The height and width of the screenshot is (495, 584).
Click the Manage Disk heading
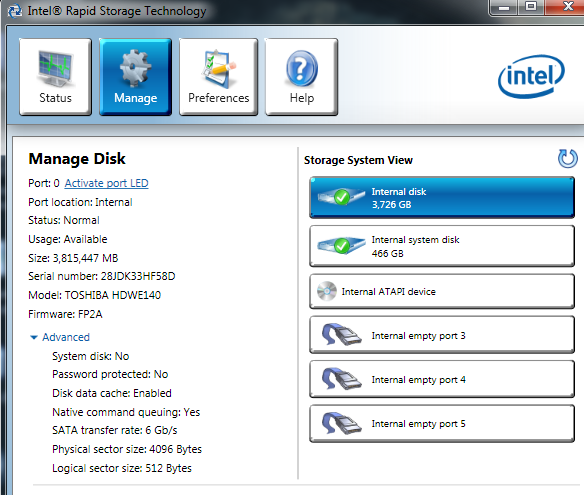[x=77, y=159]
